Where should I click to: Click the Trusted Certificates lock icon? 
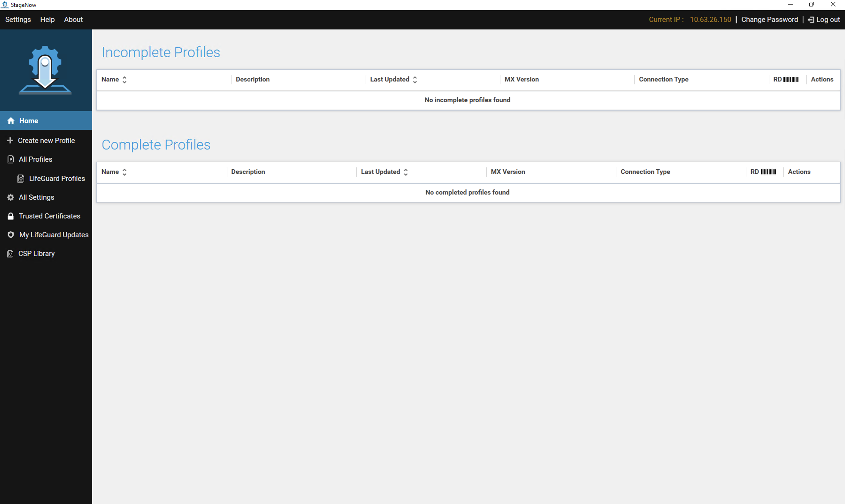point(11,216)
